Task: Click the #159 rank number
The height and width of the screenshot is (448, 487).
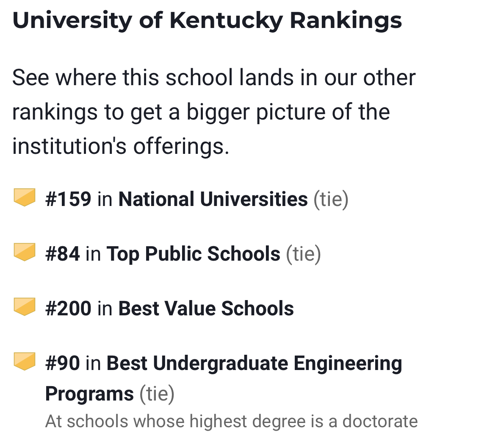Action: [x=68, y=199]
